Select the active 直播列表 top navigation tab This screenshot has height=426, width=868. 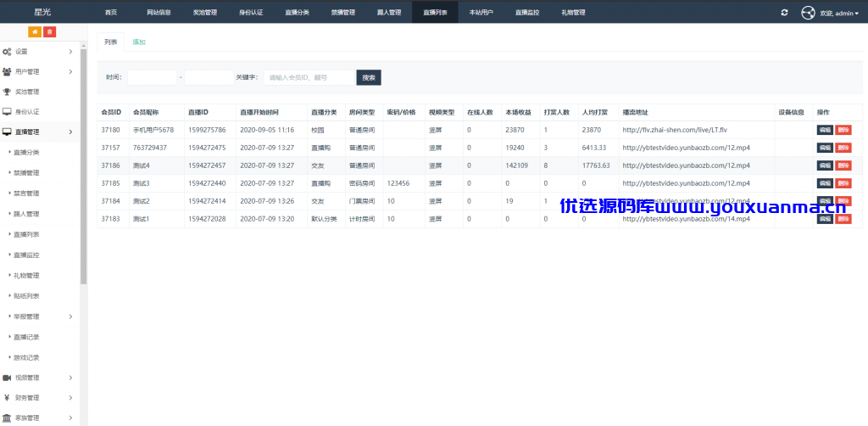(435, 12)
